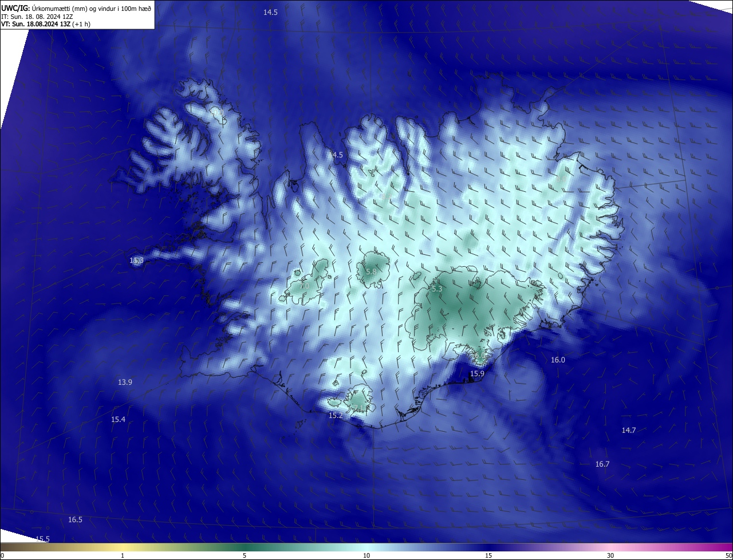733x560 pixels.
Task: Click the 16.5 value label
Action: 75,519
